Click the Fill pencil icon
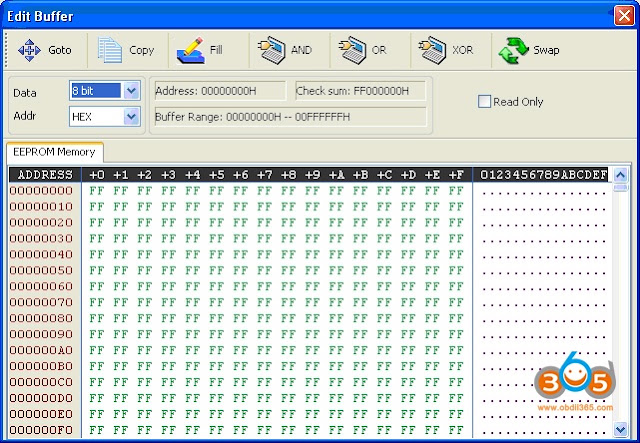This screenshot has height=443, width=640. click(190, 50)
